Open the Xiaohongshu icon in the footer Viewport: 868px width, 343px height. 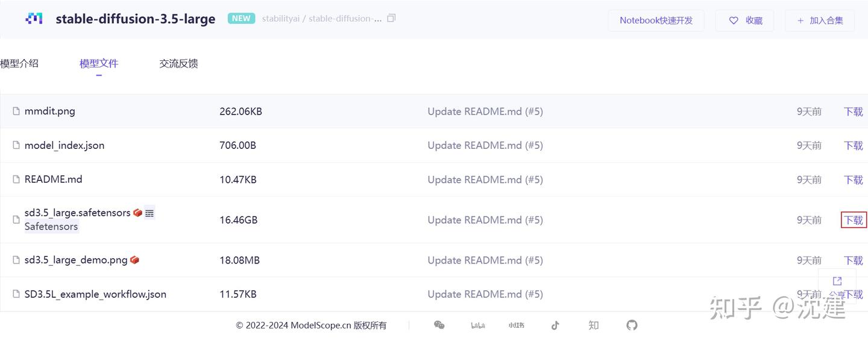pyautogui.click(x=516, y=326)
